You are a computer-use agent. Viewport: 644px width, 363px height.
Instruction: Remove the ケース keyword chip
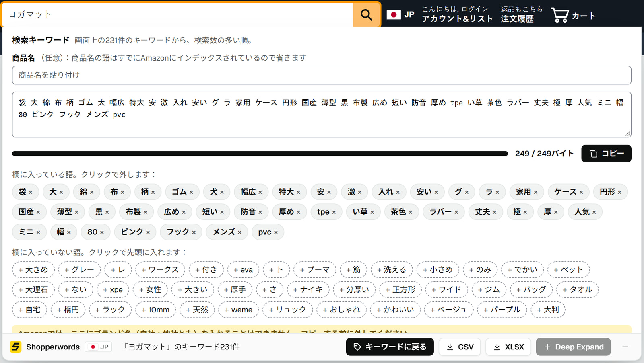(x=568, y=192)
